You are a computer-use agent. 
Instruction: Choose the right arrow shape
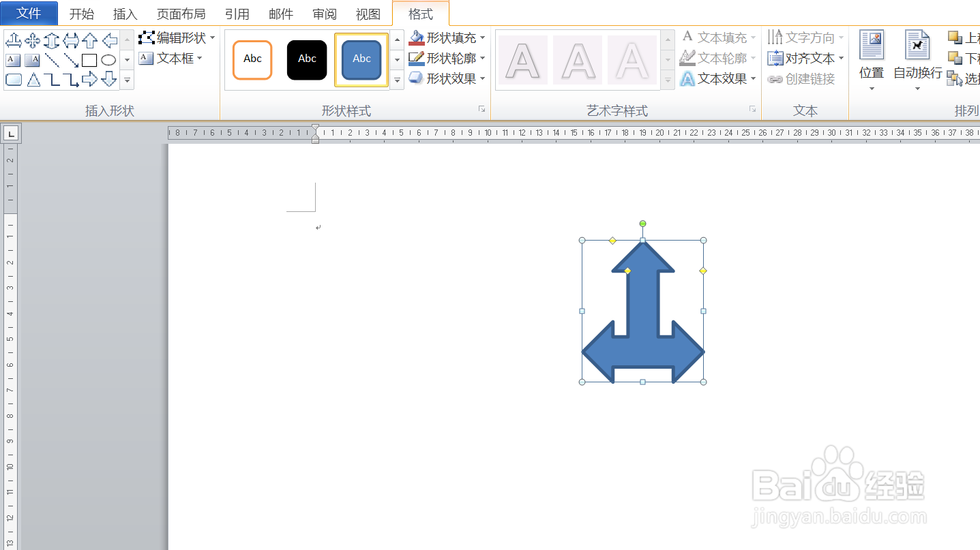(x=89, y=80)
